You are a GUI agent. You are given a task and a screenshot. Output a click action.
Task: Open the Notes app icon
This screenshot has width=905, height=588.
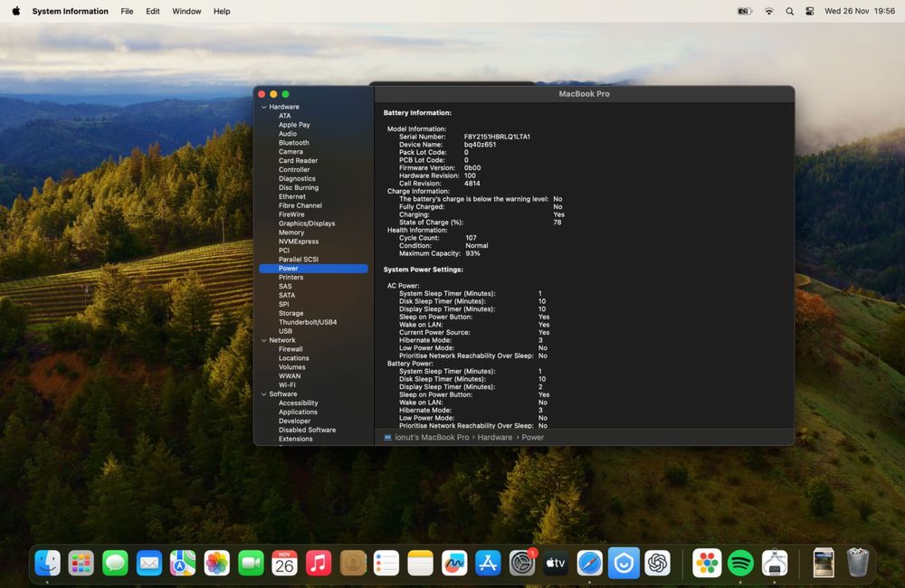coord(420,563)
